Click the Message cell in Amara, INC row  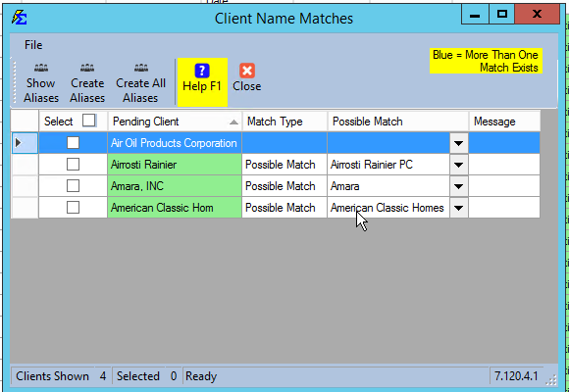tap(504, 186)
